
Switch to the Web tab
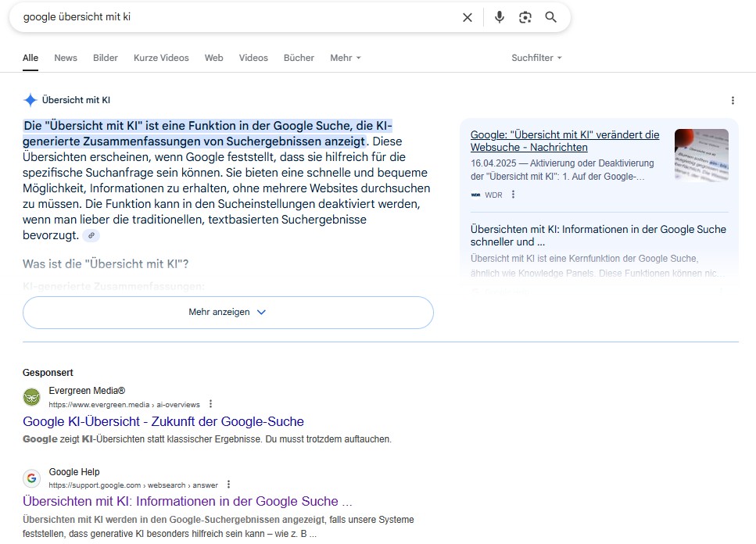tap(213, 58)
